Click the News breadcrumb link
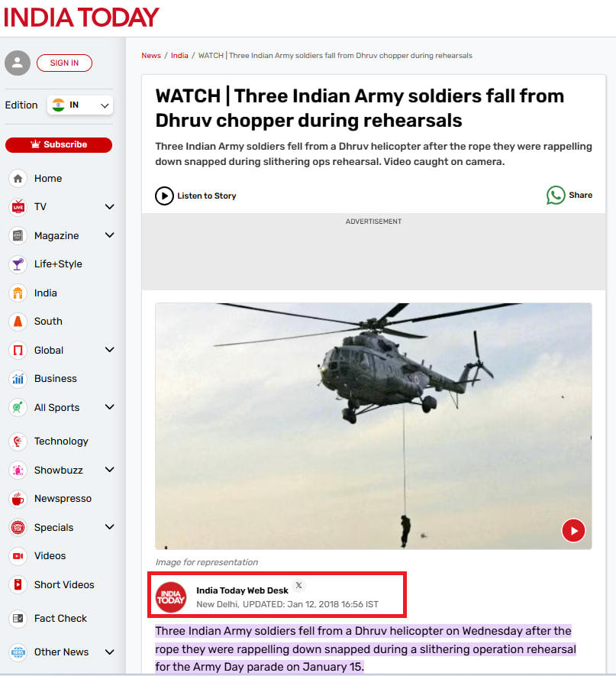 click(151, 55)
